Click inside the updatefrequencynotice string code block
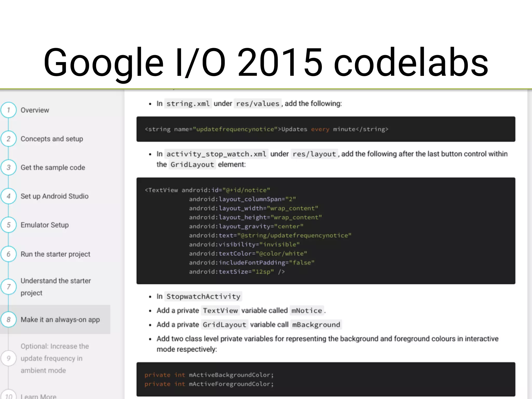Image resolution: width=532 pixels, height=399 pixels. click(x=326, y=129)
